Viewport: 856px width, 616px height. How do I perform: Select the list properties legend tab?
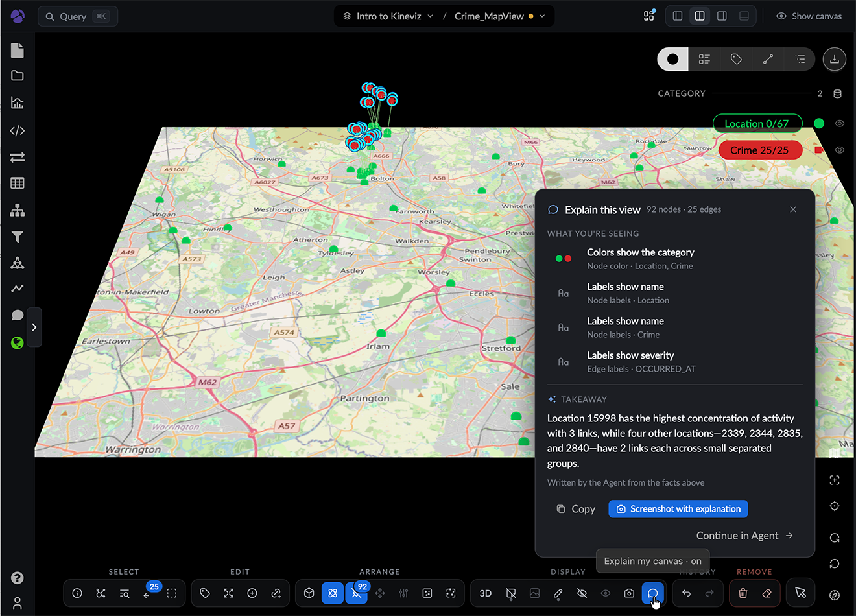[x=704, y=59]
